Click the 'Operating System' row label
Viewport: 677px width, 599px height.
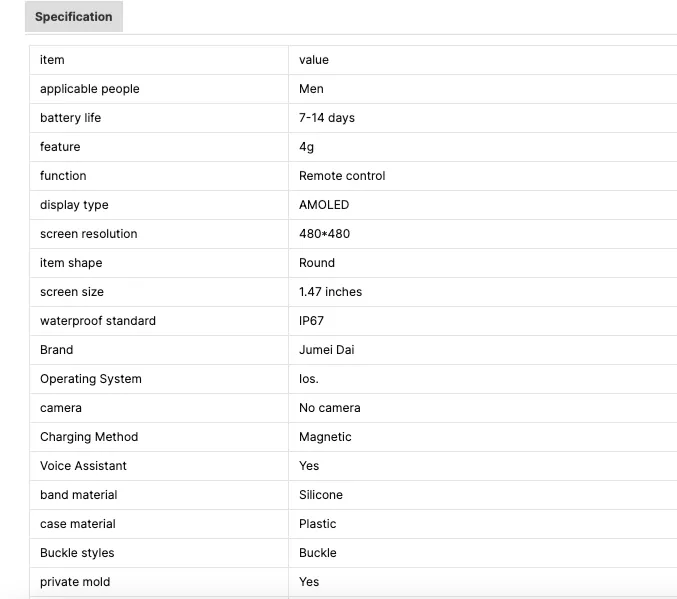click(91, 379)
